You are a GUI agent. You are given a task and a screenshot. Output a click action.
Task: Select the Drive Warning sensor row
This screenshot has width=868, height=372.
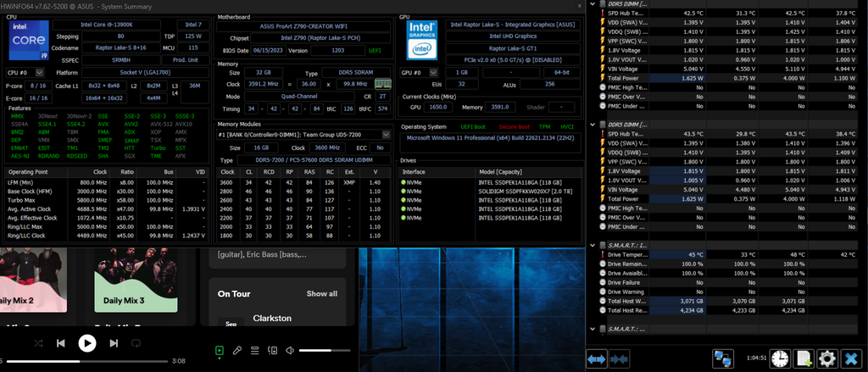(727, 291)
